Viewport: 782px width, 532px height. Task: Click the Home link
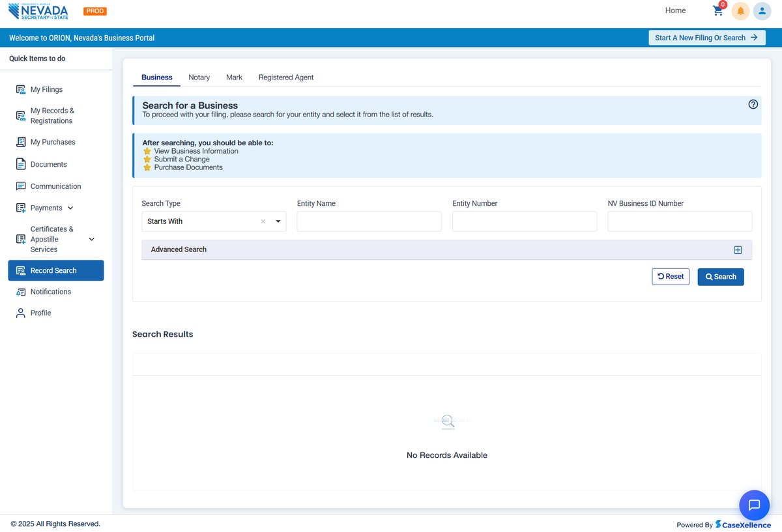click(675, 10)
